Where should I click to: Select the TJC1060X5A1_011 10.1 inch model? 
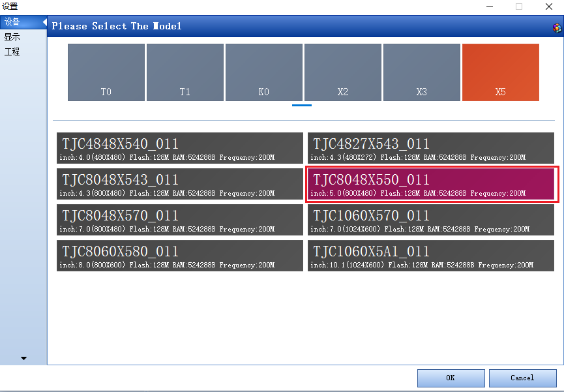coord(431,256)
